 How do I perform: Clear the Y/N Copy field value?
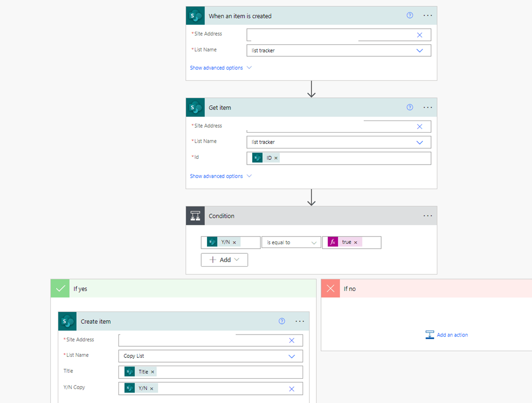coord(291,389)
